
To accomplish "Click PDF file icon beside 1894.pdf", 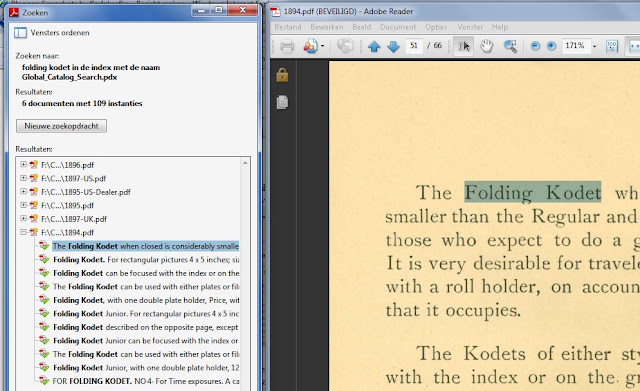I will 34,232.
